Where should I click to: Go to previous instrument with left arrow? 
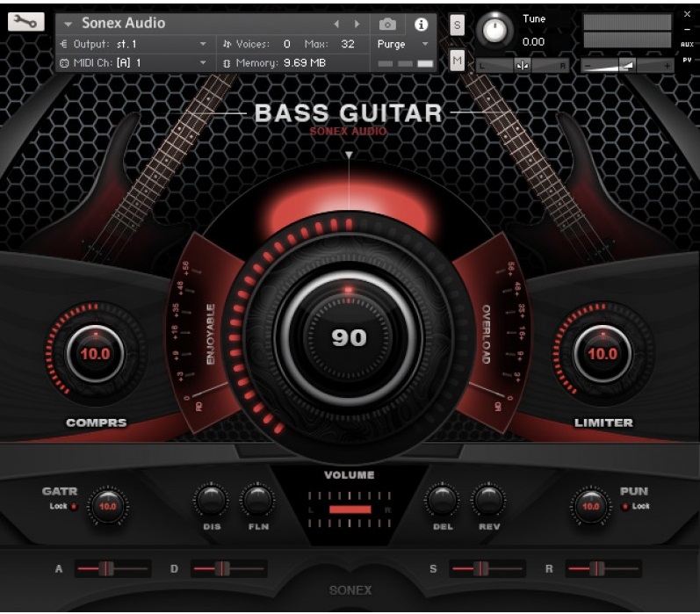tap(336, 24)
